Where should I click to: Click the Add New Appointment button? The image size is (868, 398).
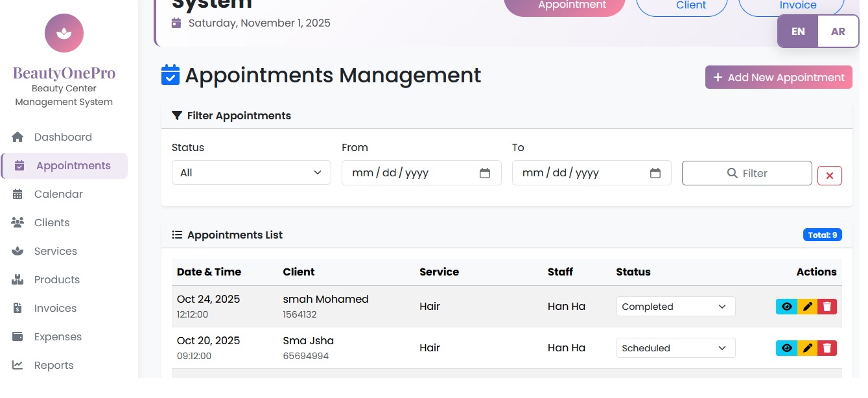778,77
